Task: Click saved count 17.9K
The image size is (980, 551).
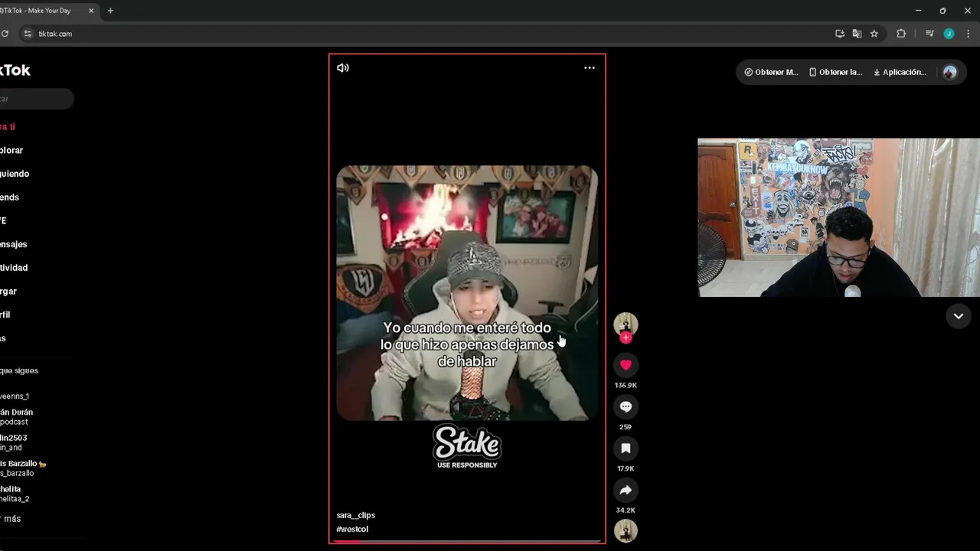Action: (x=626, y=468)
